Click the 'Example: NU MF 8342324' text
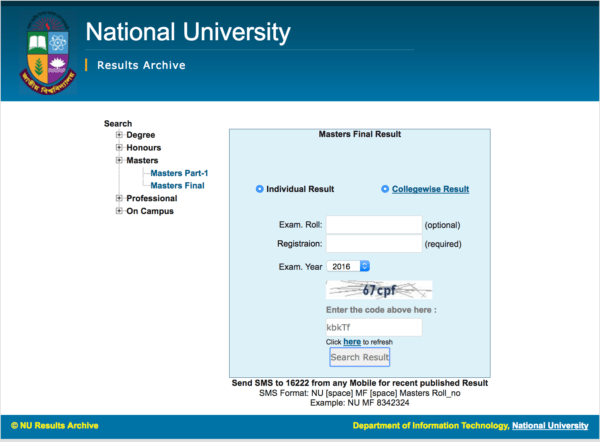 (360, 403)
